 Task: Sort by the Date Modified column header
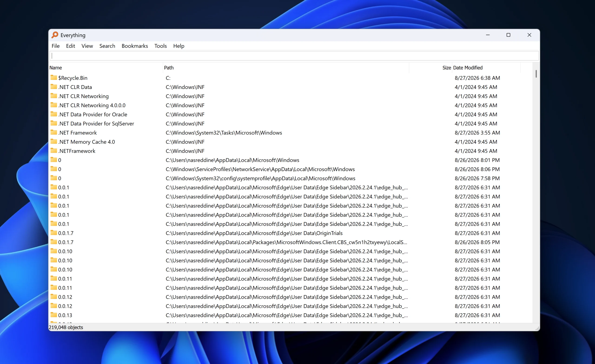(x=486, y=68)
